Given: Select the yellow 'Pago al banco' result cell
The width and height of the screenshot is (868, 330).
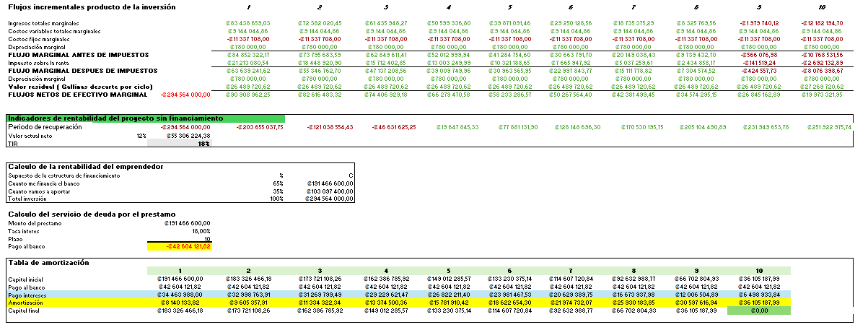Looking at the screenshot, I should 179,247.
